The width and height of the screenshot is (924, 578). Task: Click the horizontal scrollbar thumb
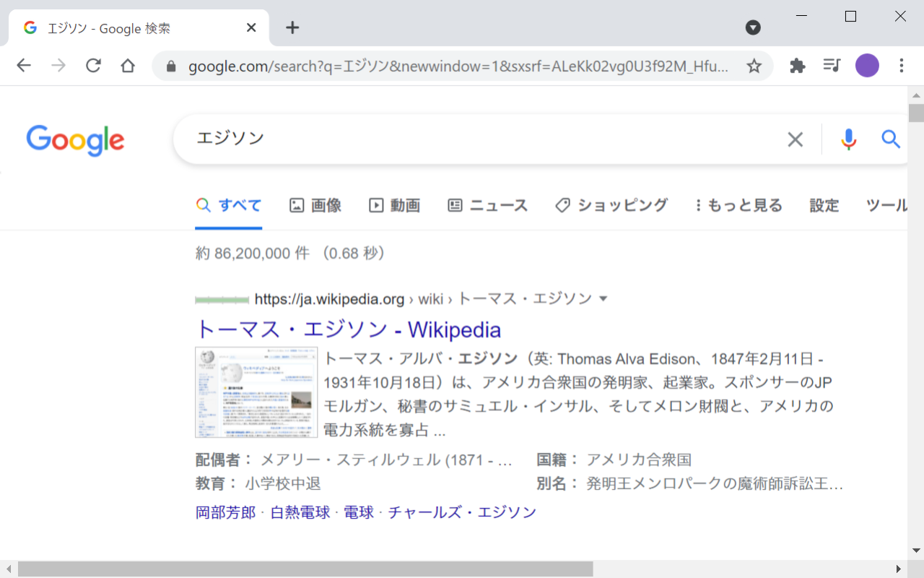pos(305,569)
